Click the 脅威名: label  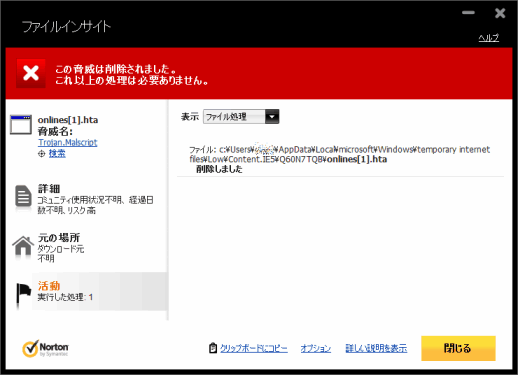pos(55,131)
